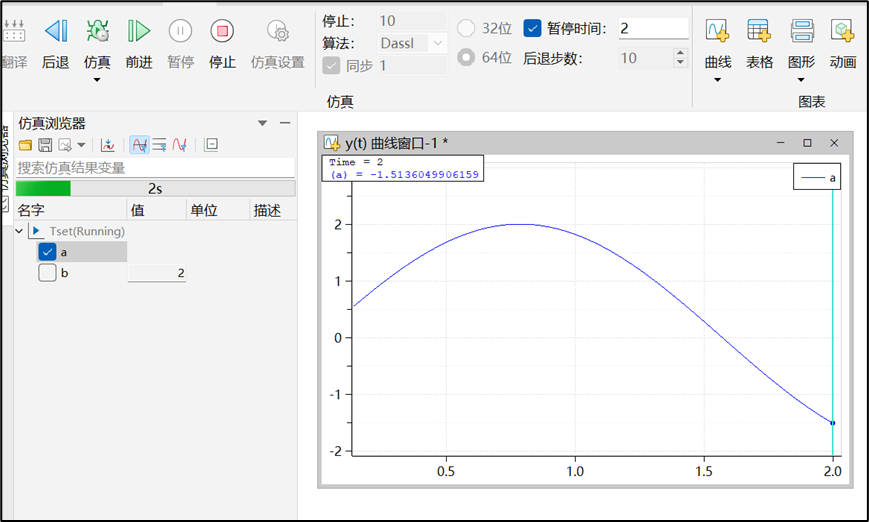Open 仿真设置 simulation settings

pos(277,31)
